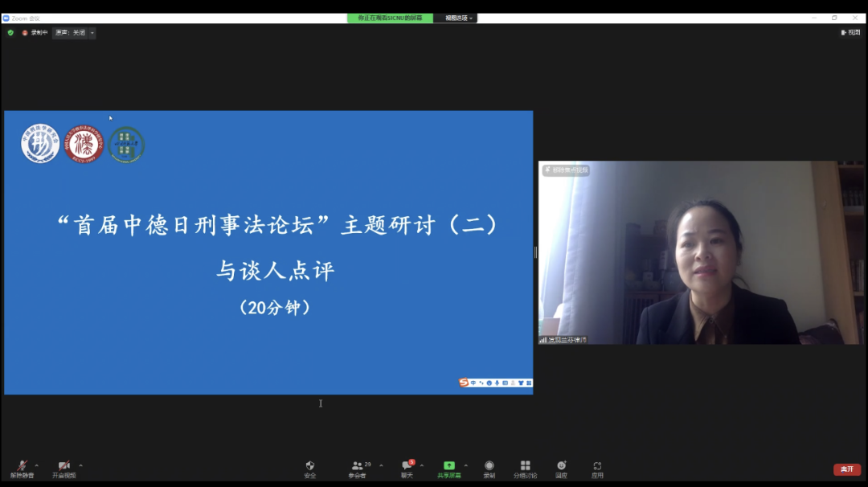This screenshot has width=868, height=487.
Task: Turn on the camera (开启视频)
Action: click(x=63, y=467)
